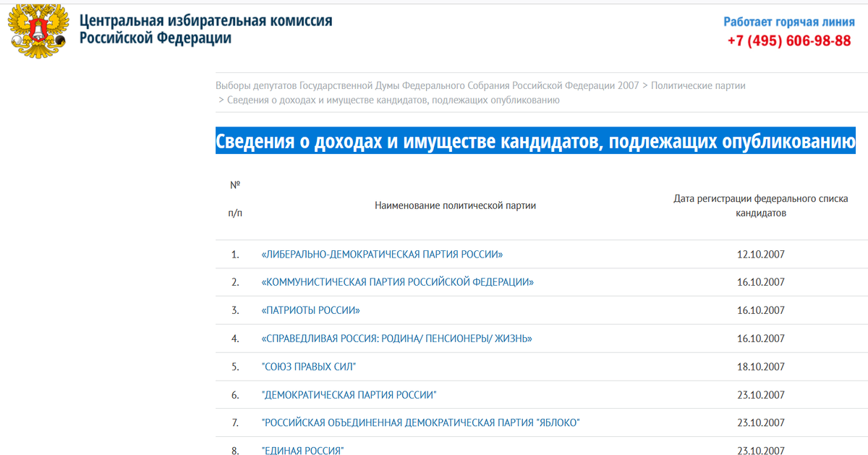868x455 pixels.
Task: Click the Дата регистрации федерального списка header
Action: [x=761, y=205]
